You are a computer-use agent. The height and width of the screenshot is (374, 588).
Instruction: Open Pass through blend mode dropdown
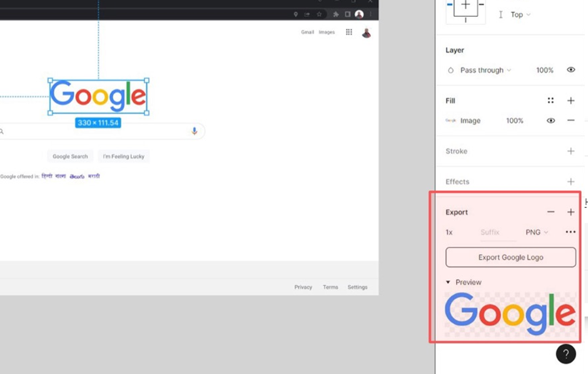tap(485, 70)
